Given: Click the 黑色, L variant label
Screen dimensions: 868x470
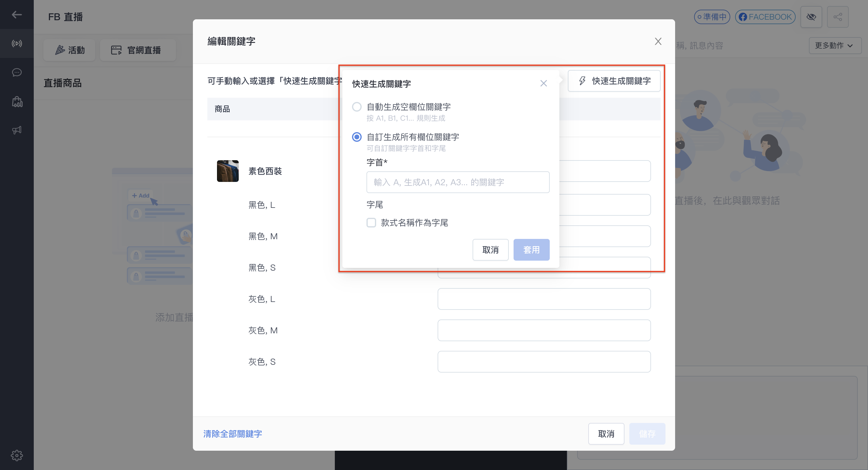Looking at the screenshot, I should (x=262, y=205).
